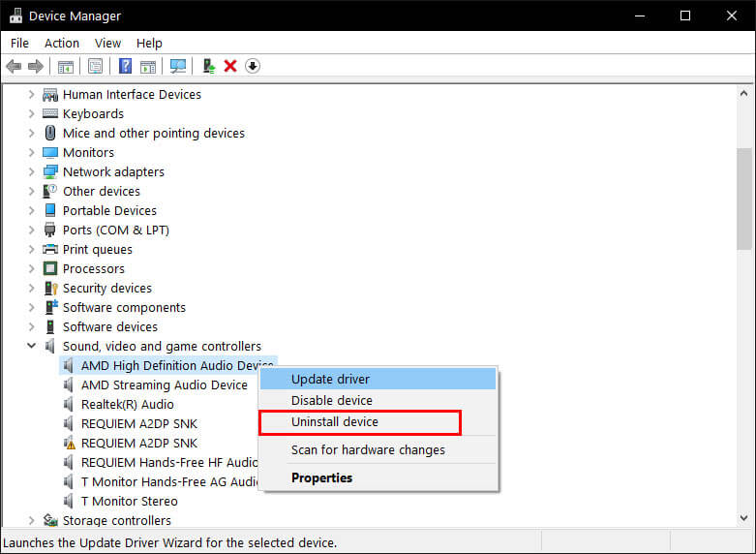Click the red X uninstall device icon
This screenshot has height=554, width=756.
(230, 66)
